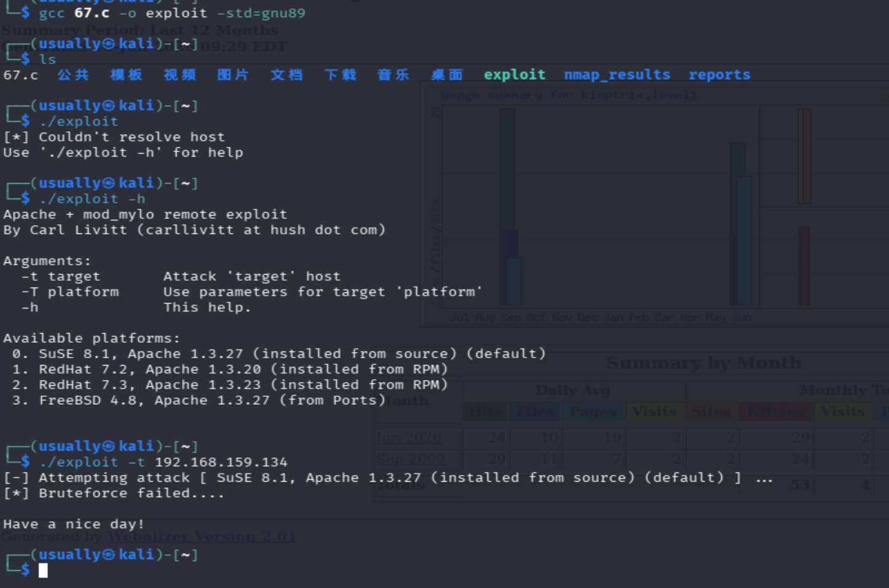
Task: Click the Files value 11 for Sep 2009
Action: [x=549, y=459]
